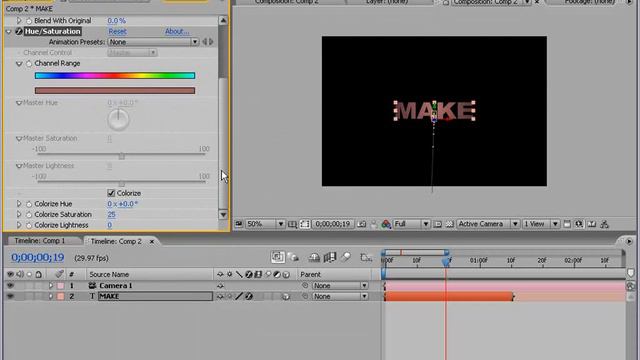
Task: Click the Reset link for Hue/Saturation
Action: pos(118,31)
